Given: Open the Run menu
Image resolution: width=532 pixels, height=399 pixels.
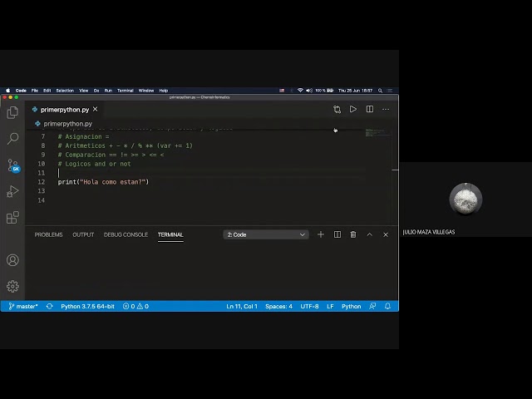Looking at the screenshot, I should point(108,91).
